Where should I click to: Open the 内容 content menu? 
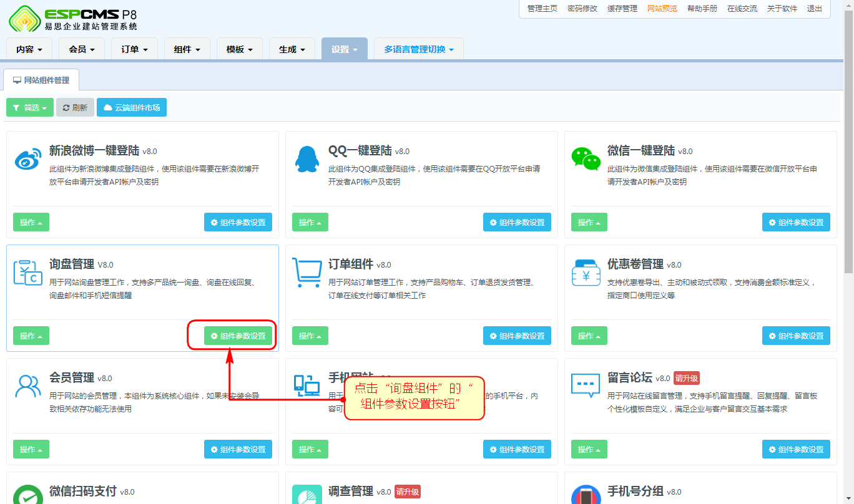pyautogui.click(x=29, y=49)
